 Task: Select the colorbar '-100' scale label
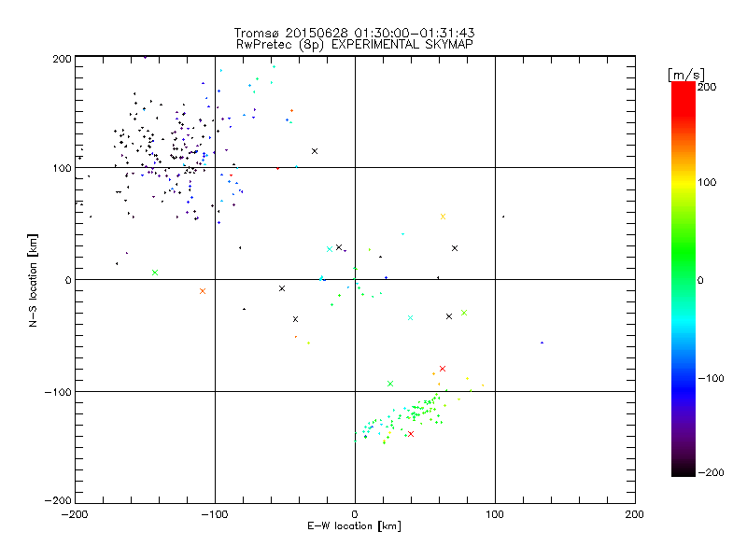click(711, 378)
